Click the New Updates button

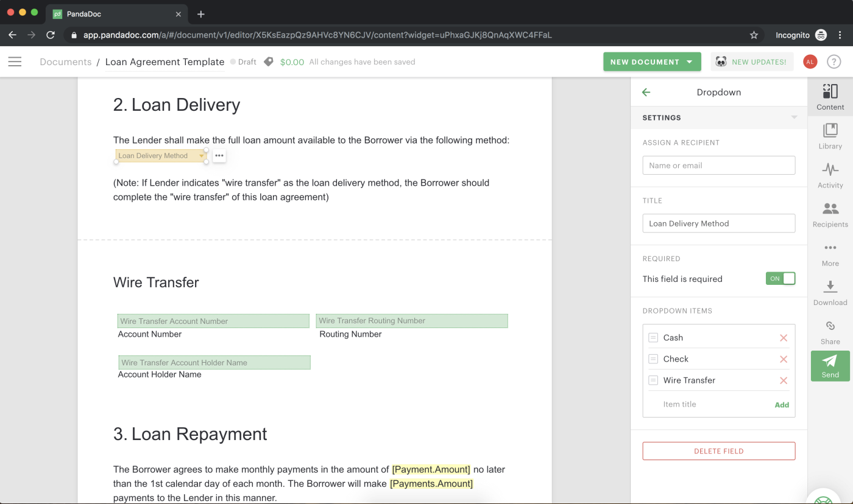tap(752, 61)
